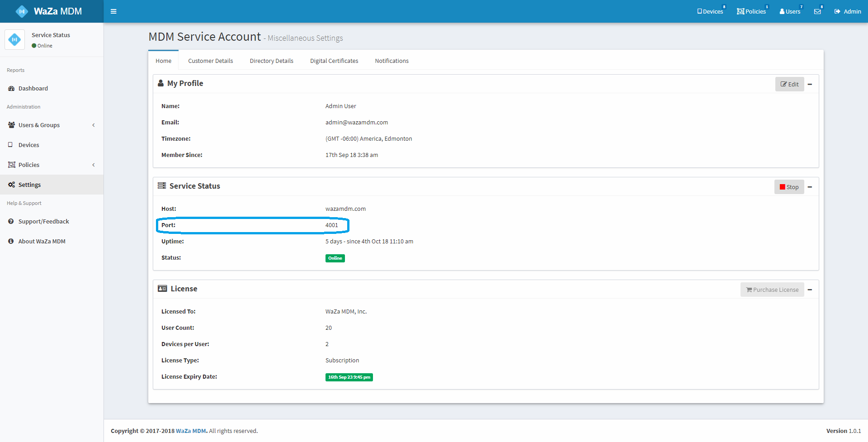
Task: Click the WaZa MDM logo icon
Action: (x=22, y=11)
